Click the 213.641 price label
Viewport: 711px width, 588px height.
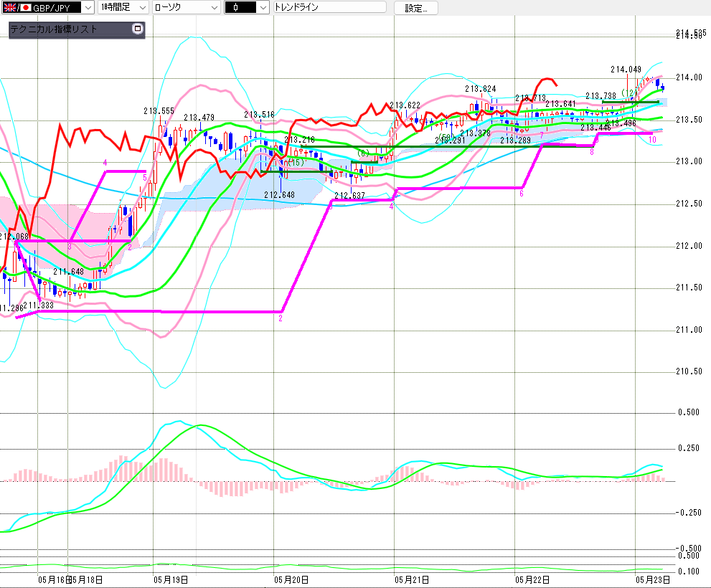(560, 104)
